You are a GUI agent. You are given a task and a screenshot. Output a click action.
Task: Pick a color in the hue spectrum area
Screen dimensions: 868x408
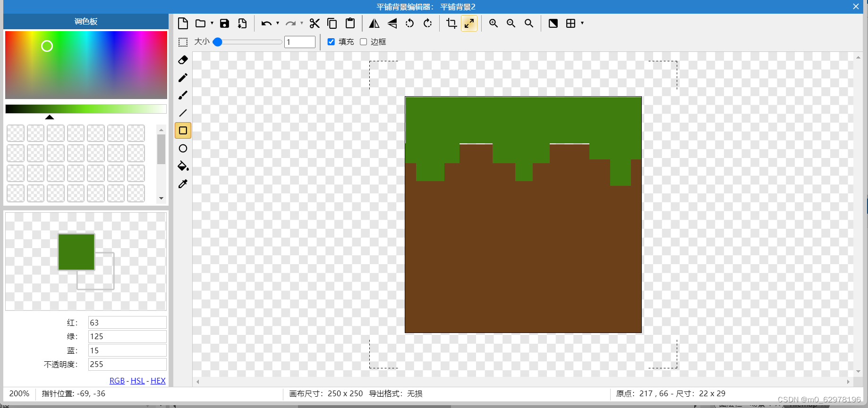pos(86,65)
